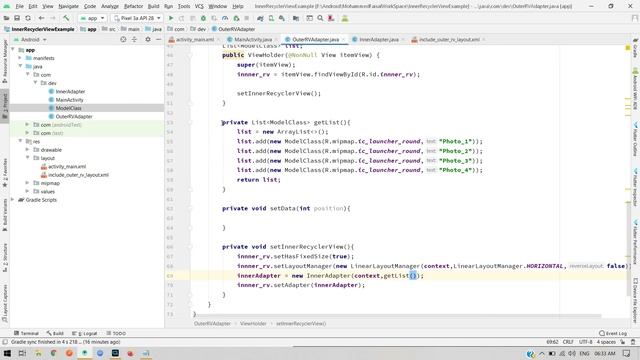Image resolution: width=640 pixels, height=360 pixels.
Task: Click the UTF-8 encoding status item
Action: point(585,342)
